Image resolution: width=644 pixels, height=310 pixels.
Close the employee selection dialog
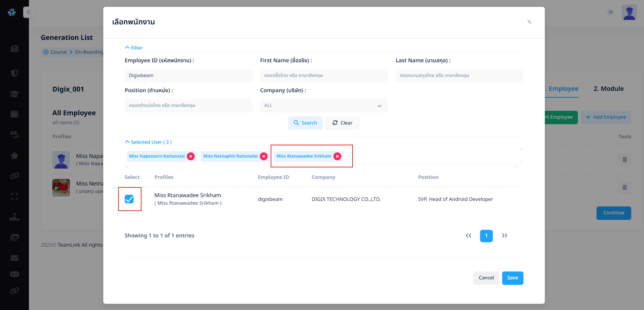point(529,22)
